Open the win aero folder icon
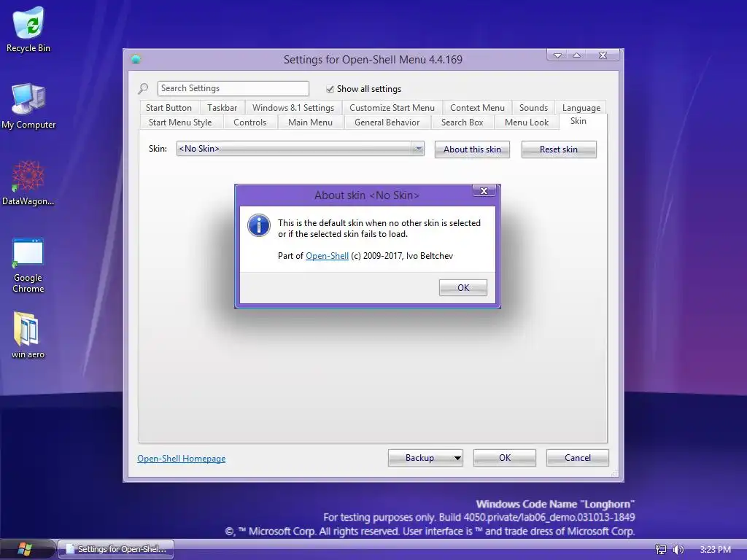 pyautogui.click(x=28, y=335)
